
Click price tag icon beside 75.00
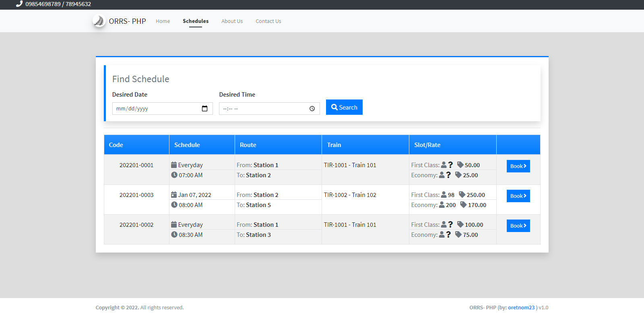coord(458,234)
